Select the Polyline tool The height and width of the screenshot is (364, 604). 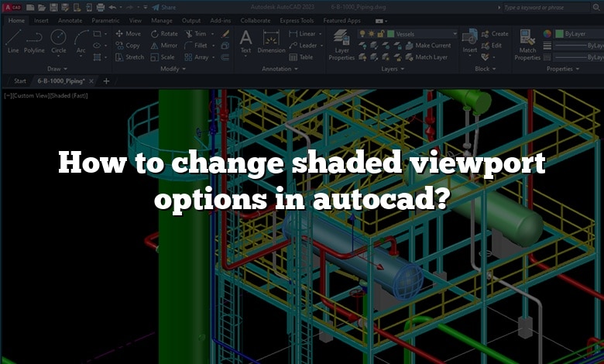click(34, 42)
